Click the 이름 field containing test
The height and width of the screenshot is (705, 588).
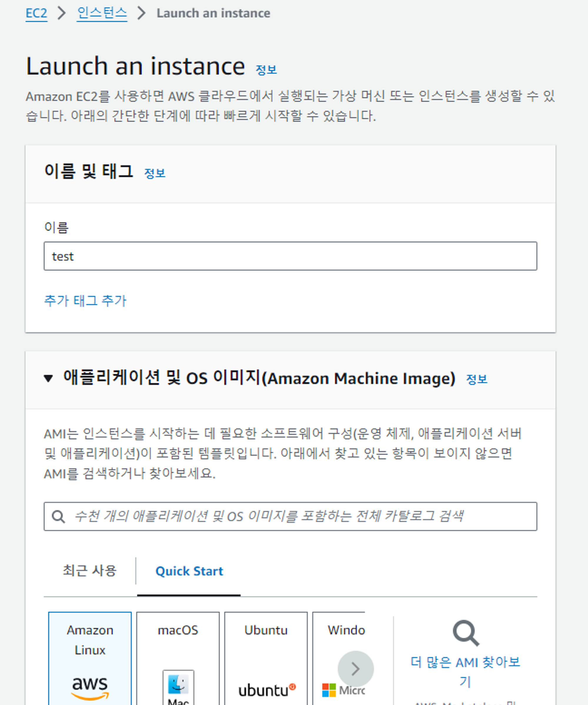(290, 256)
